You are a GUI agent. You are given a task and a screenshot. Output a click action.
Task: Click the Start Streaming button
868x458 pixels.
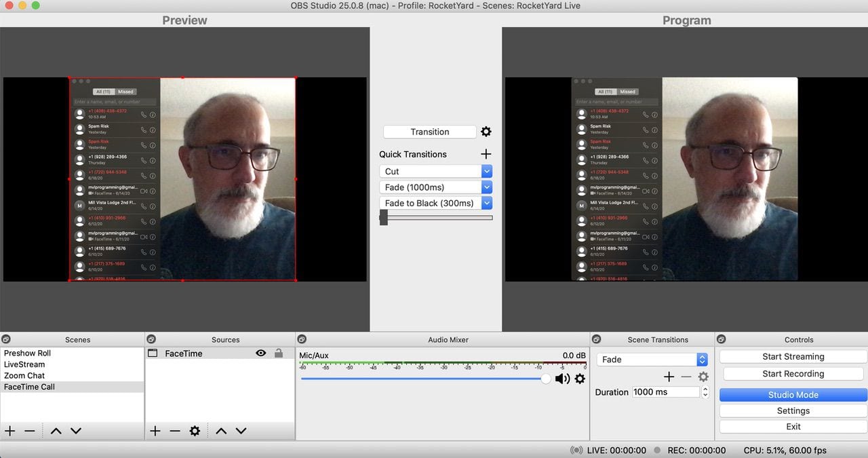793,356
